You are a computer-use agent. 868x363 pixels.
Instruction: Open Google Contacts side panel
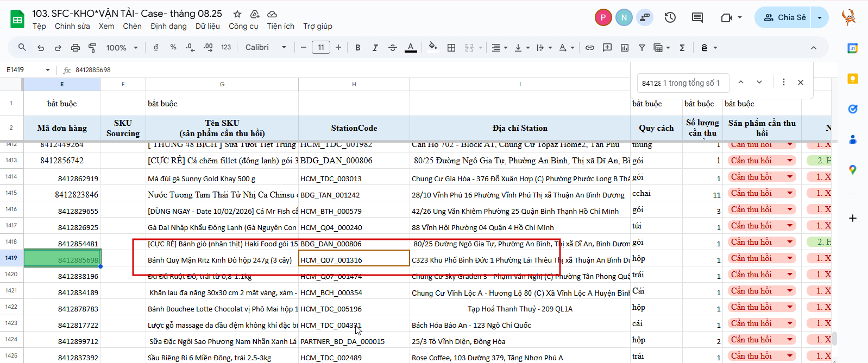(853, 139)
